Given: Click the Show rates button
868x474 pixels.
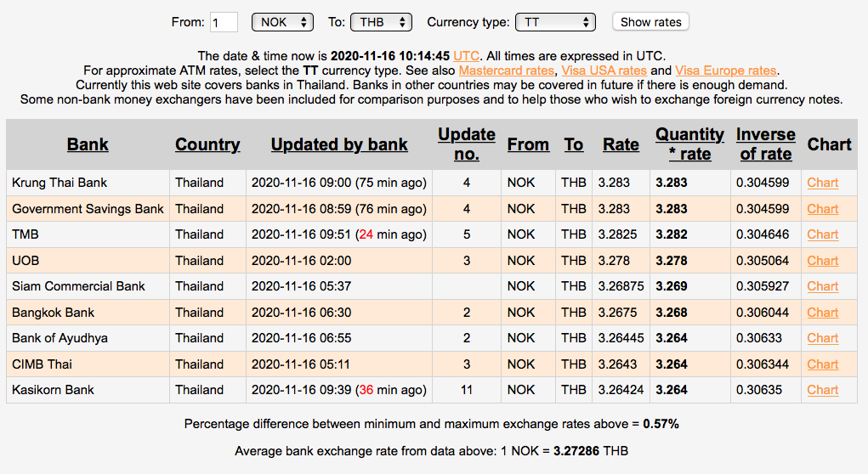Looking at the screenshot, I should tap(650, 22).
